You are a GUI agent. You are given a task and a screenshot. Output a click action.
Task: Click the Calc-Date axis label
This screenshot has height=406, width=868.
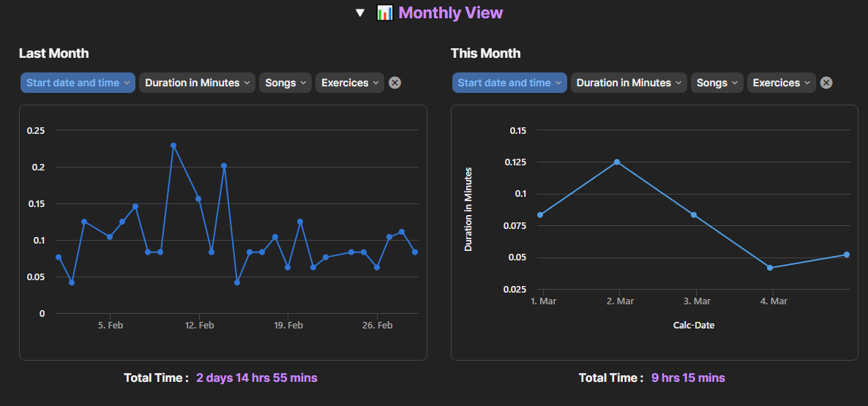click(x=693, y=325)
